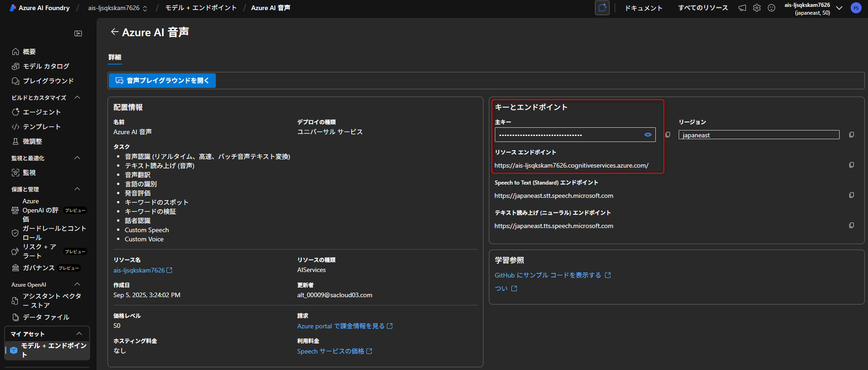868x370 pixels.
Task: Click the japaneast region field
Action: click(x=759, y=135)
